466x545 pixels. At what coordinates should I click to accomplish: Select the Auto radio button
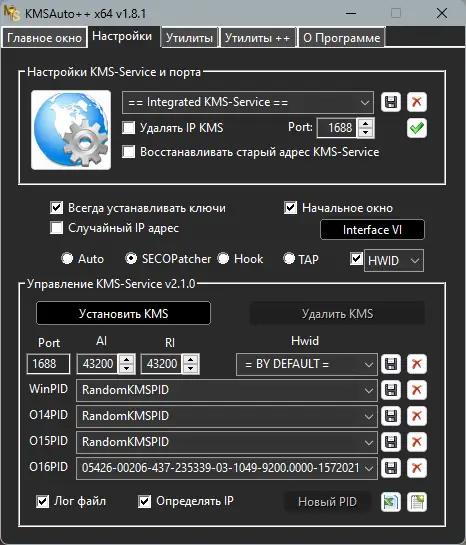pos(67,258)
